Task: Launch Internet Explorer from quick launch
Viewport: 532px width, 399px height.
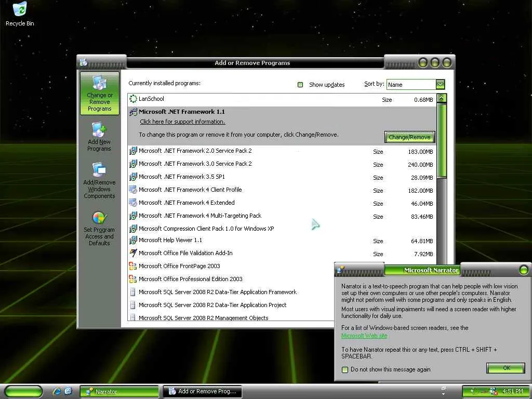Action: (56, 391)
